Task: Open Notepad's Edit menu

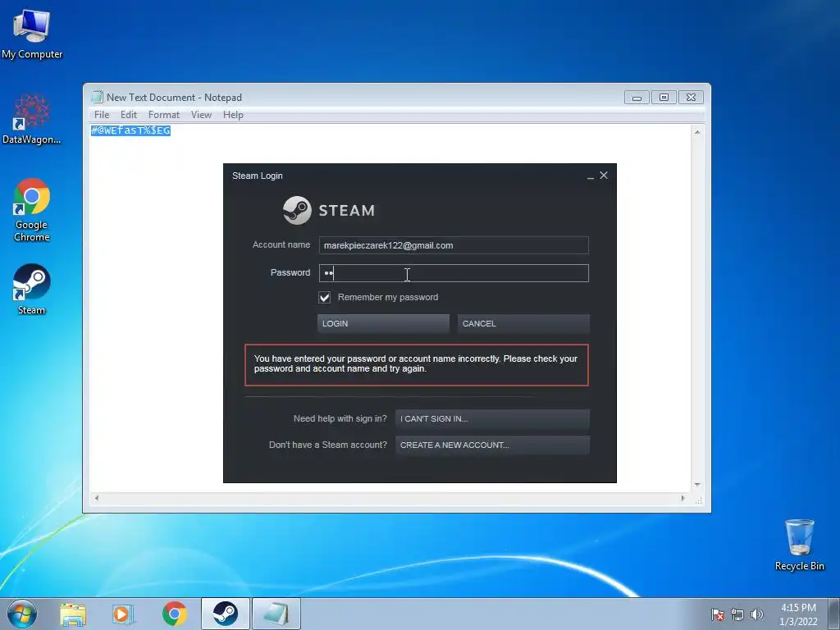Action: [x=129, y=115]
